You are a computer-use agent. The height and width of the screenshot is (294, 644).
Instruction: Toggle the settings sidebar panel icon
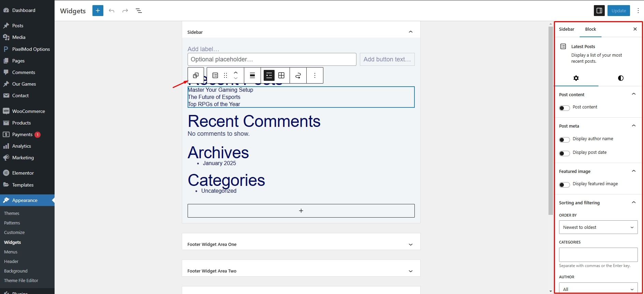[x=599, y=11]
